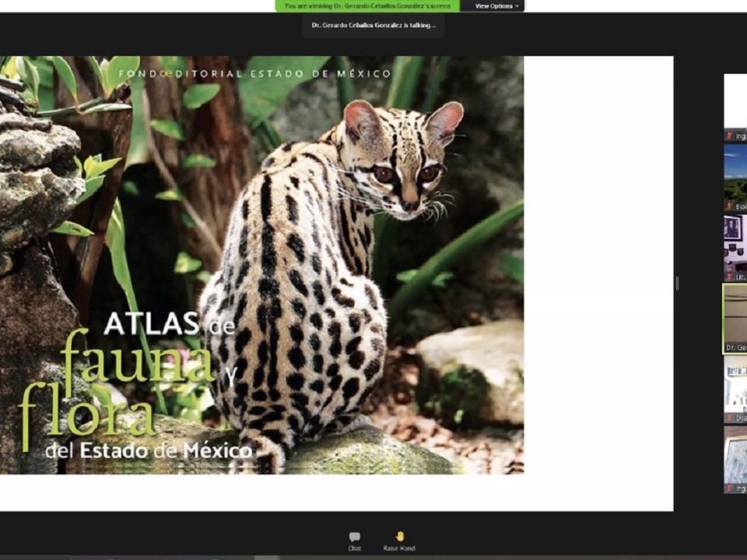
Task: Click the muted microphone icon on 'Lic.' thumbnail
Action: click(729, 277)
